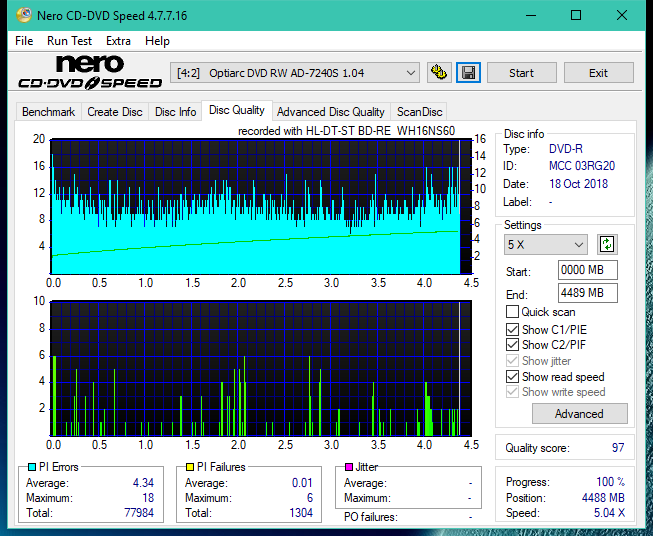The image size is (653, 536).
Task: Click the PI Errors upper graph area
Action: [261, 207]
